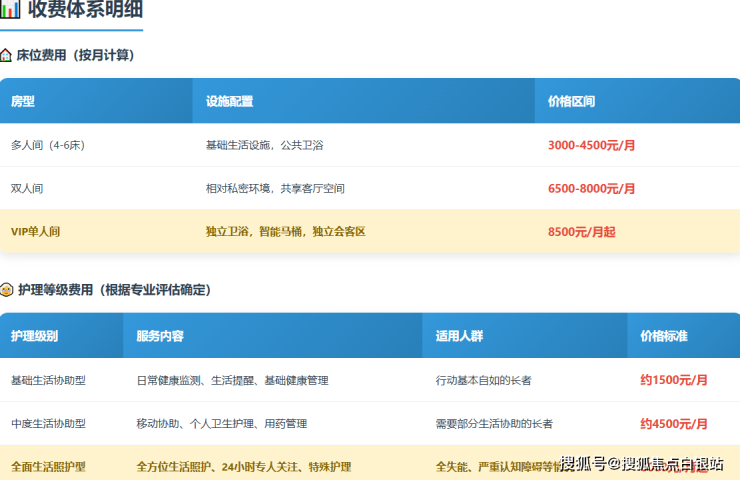Click the 8500元/月起 price
This screenshot has height=480, width=740.
(x=581, y=232)
